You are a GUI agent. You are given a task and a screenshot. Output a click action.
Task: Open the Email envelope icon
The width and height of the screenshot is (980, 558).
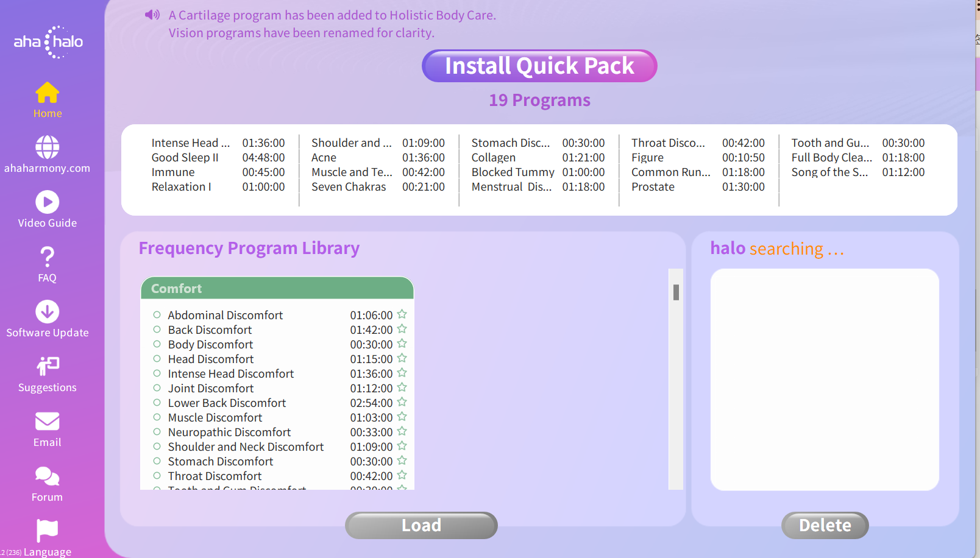(48, 421)
